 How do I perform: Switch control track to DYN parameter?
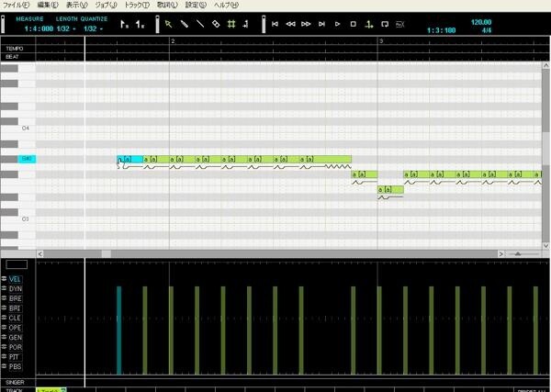(x=16, y=288)
